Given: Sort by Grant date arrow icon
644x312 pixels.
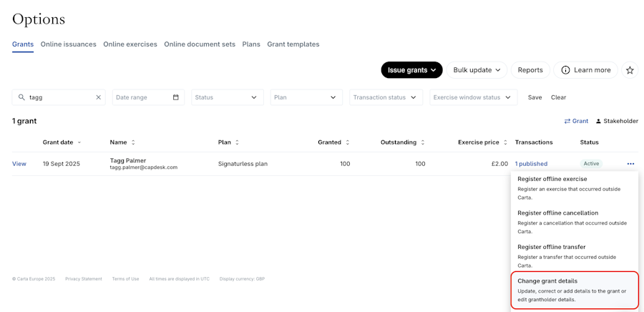Looking at the screenshot, I should (x=79, y=142).
